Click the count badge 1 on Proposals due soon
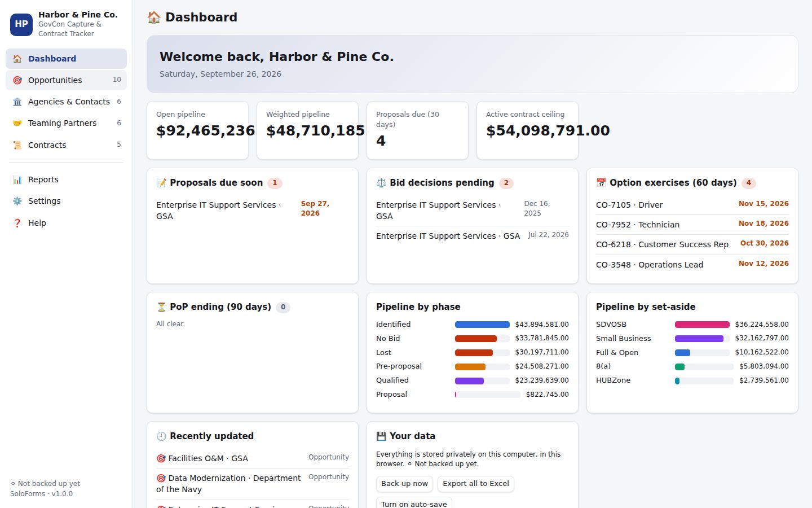812x508 pixels. click(275, 183)
